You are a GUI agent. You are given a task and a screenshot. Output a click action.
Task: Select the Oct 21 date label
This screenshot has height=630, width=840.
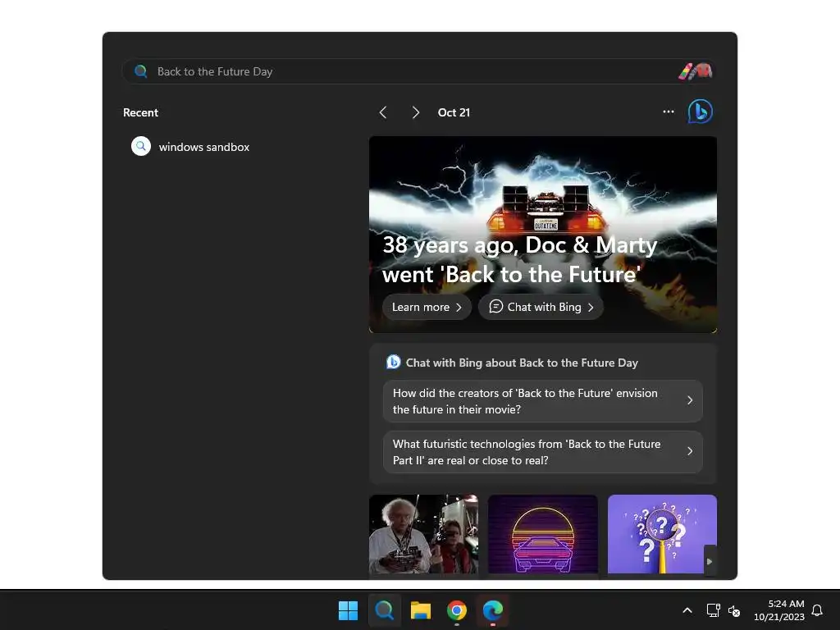(x=454, y=112)
